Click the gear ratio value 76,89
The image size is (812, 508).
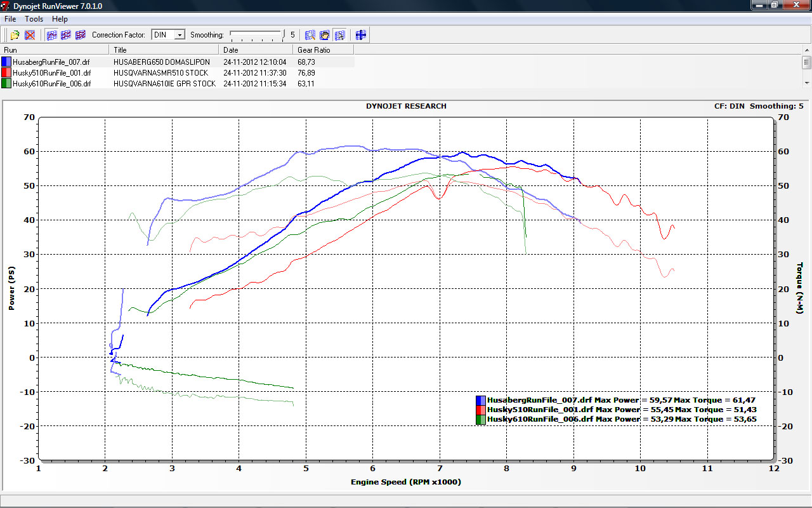click(x=306, y=73)
